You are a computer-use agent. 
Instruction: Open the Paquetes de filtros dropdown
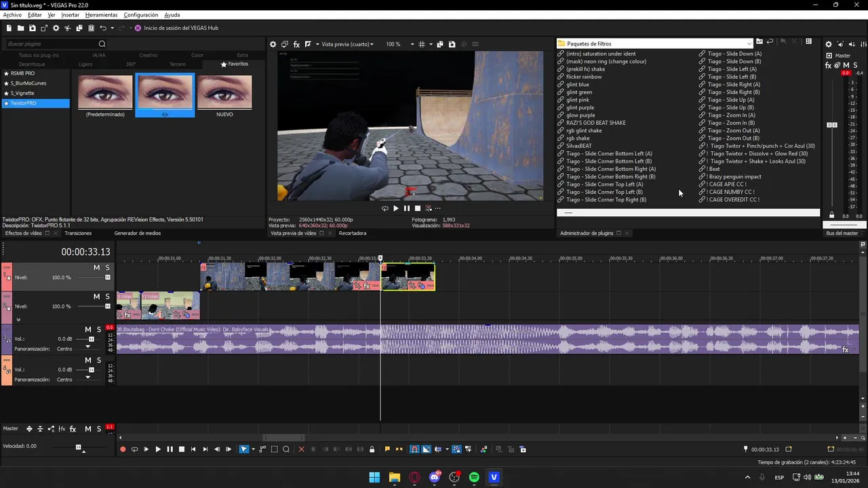click(x=655, y=43)
